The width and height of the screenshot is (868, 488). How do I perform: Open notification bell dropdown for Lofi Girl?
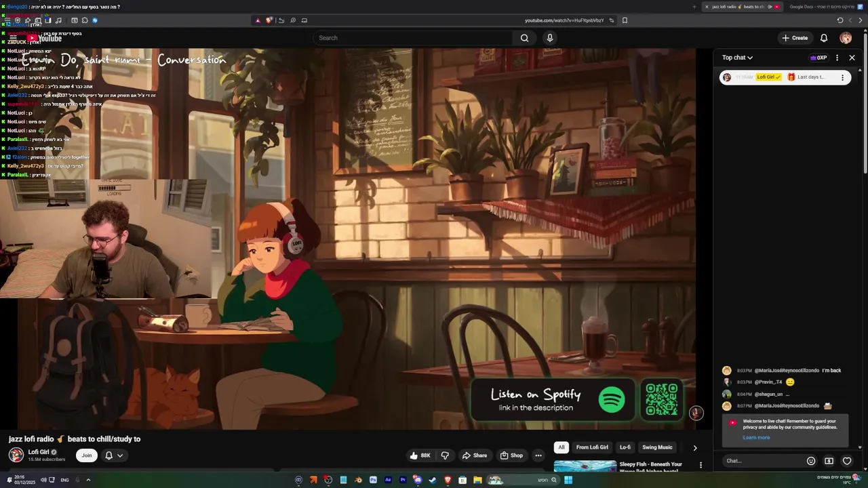pos(114,455)
